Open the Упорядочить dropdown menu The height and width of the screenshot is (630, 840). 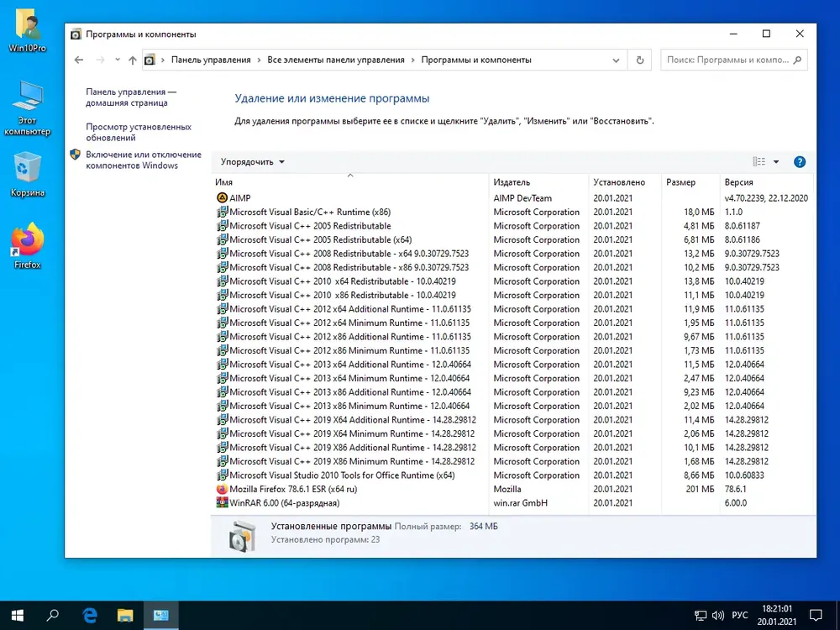(x=252, y=162)
